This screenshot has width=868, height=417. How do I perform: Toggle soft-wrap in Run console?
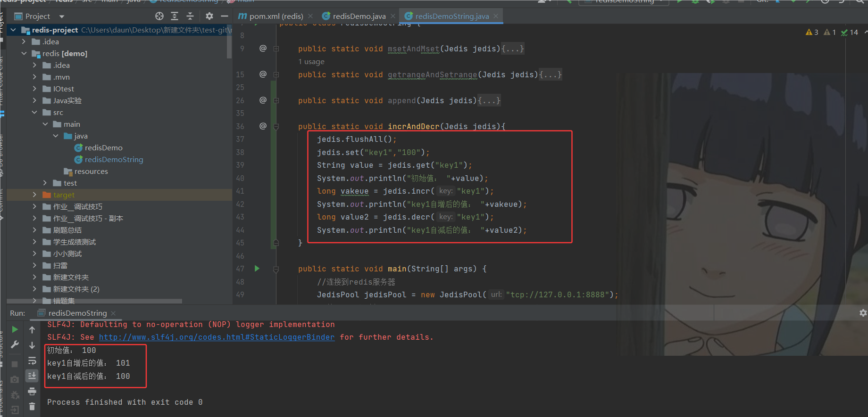pyautogui.click(x=32, y=361)
